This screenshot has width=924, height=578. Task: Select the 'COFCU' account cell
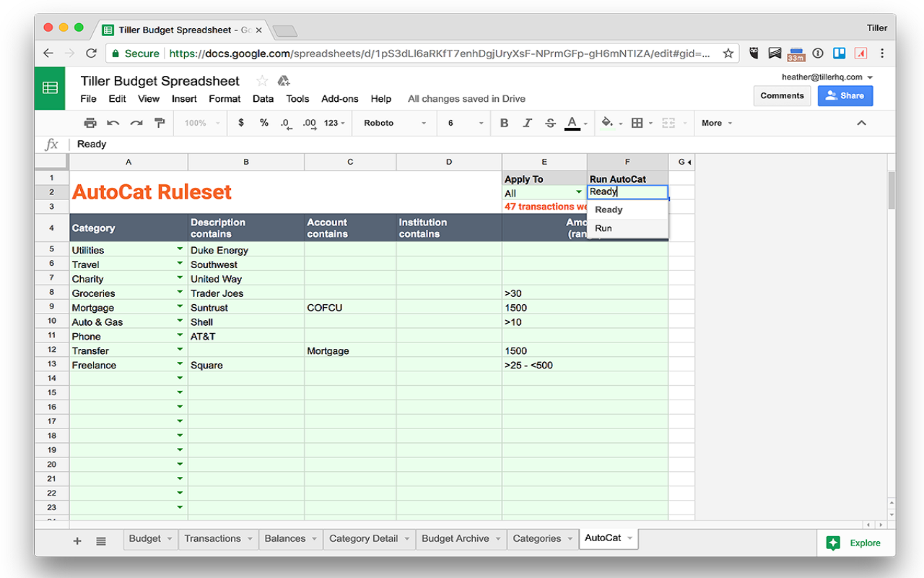click(350, 308)
